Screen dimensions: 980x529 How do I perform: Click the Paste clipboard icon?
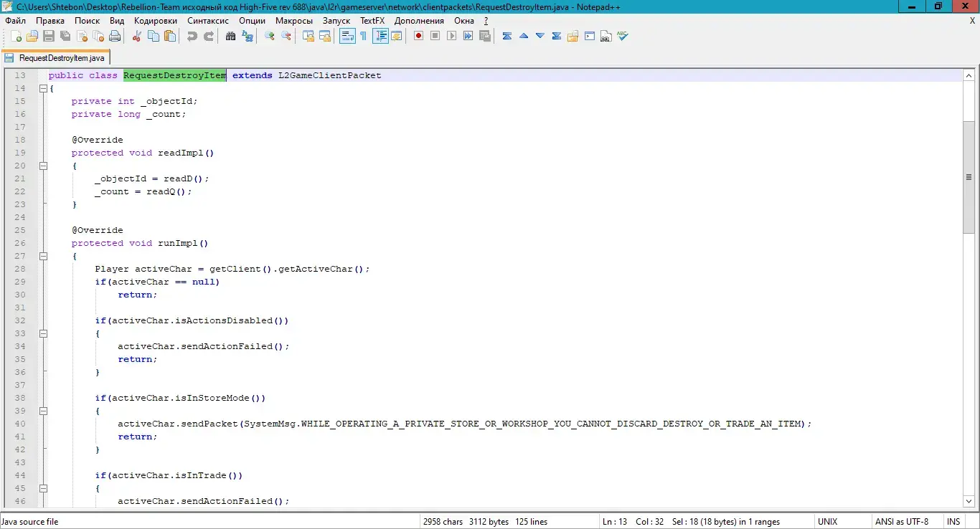pos(170,36)
